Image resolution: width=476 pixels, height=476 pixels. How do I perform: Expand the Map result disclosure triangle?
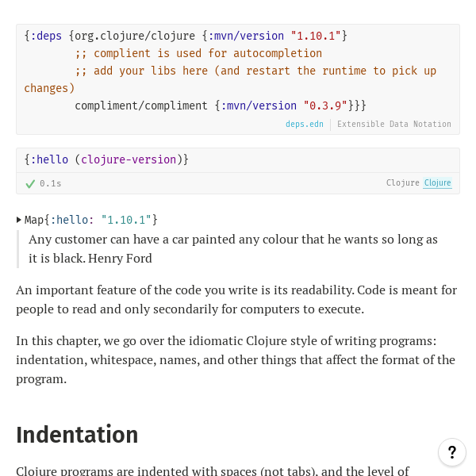pyautogui.click(x=19, y=220)
